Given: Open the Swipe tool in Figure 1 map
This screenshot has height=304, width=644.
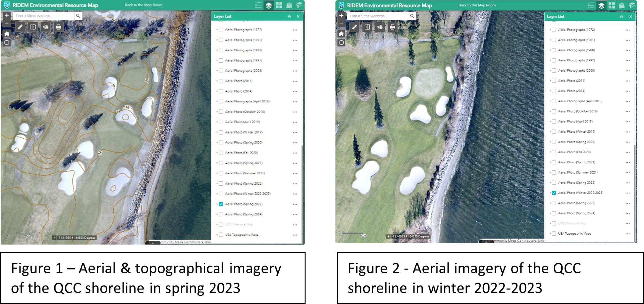Looking at the screenshot, I should (33, 27).
